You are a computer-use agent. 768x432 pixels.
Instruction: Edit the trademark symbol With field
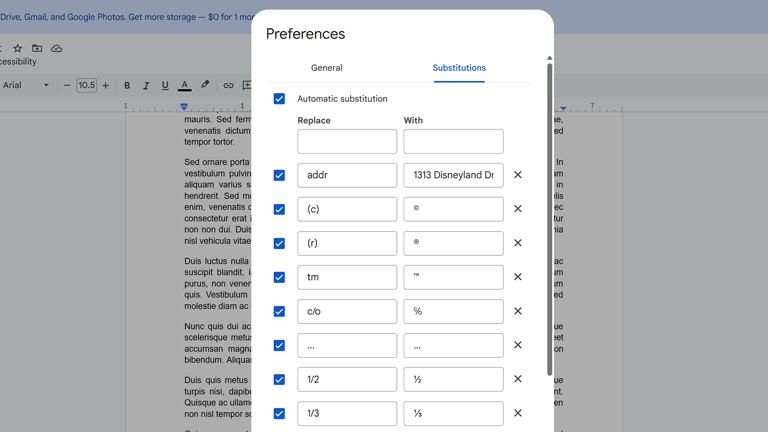453,277
